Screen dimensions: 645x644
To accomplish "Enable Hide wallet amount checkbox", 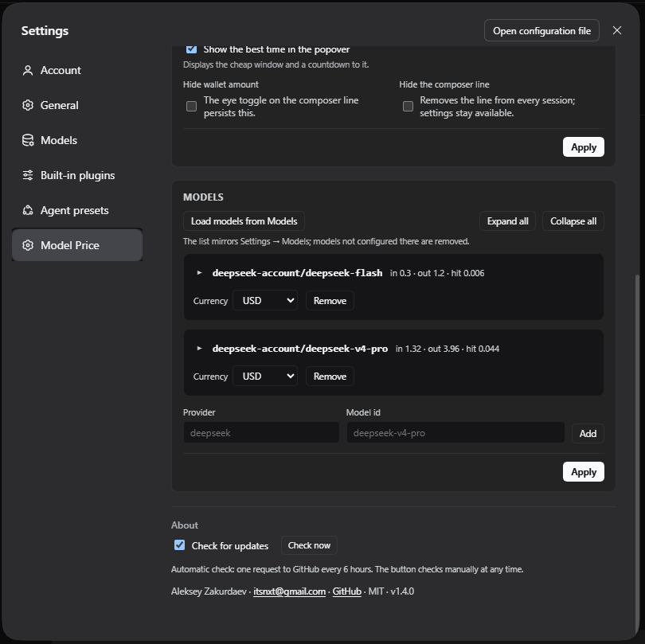I will [x=191, y=107].
